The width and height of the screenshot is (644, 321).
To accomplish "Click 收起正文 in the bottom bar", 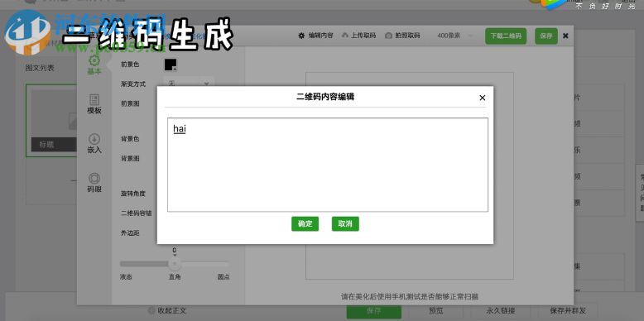I will pos(167,311).
